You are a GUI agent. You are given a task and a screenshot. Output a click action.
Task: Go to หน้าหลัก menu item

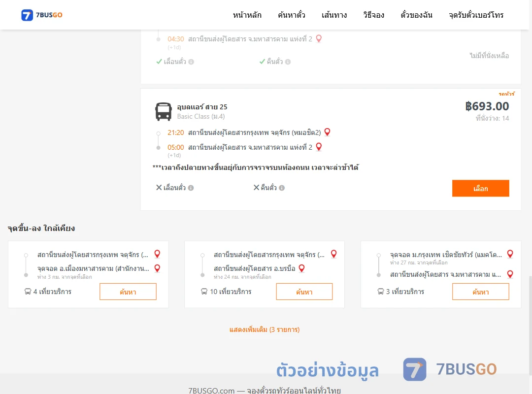point(247,15)
